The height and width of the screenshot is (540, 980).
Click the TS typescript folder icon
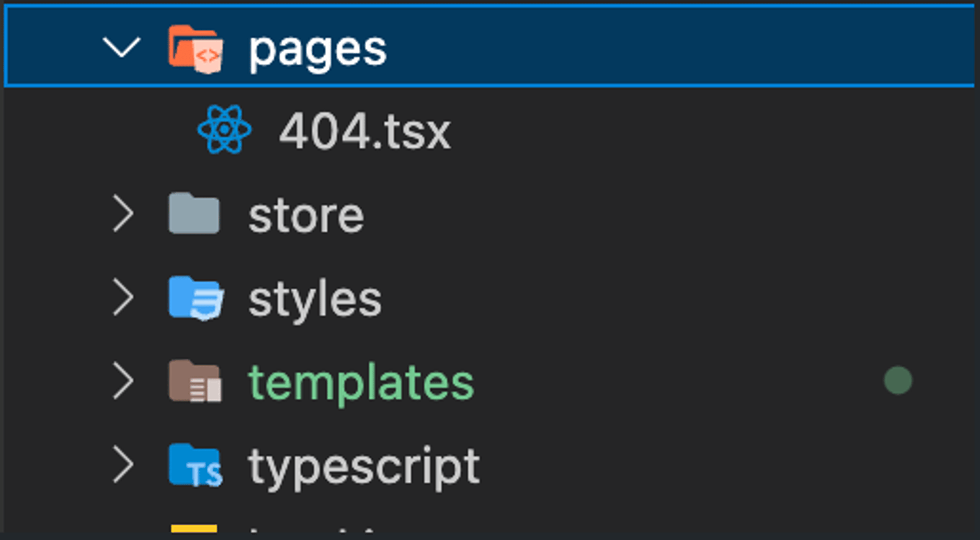[196, 465]
